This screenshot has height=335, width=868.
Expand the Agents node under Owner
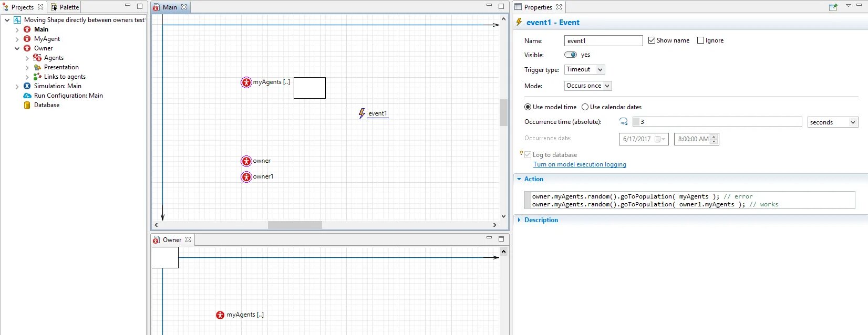click(x=27, y=58)
